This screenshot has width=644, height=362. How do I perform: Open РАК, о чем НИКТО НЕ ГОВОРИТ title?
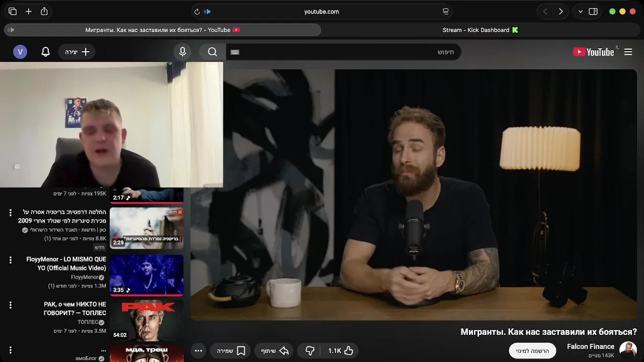74,309
